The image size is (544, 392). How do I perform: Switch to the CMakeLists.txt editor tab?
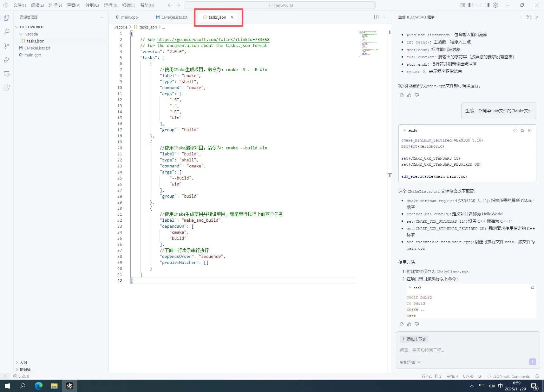(172, 17)
